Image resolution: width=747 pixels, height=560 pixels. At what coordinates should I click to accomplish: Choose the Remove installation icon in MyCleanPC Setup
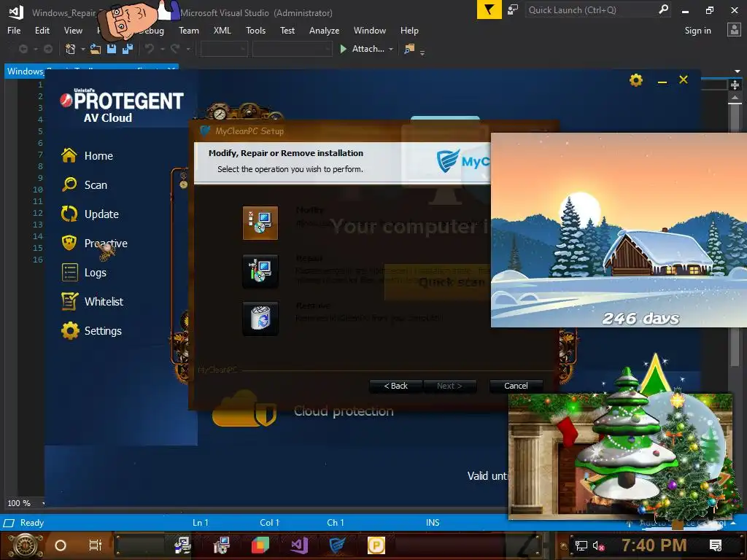pyautogui.click(x=260, y=318)
